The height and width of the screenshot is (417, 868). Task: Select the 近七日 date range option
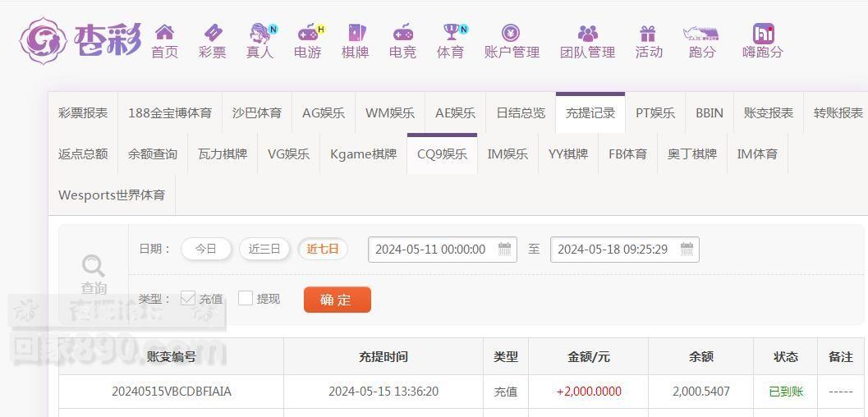tap(323, 249)
